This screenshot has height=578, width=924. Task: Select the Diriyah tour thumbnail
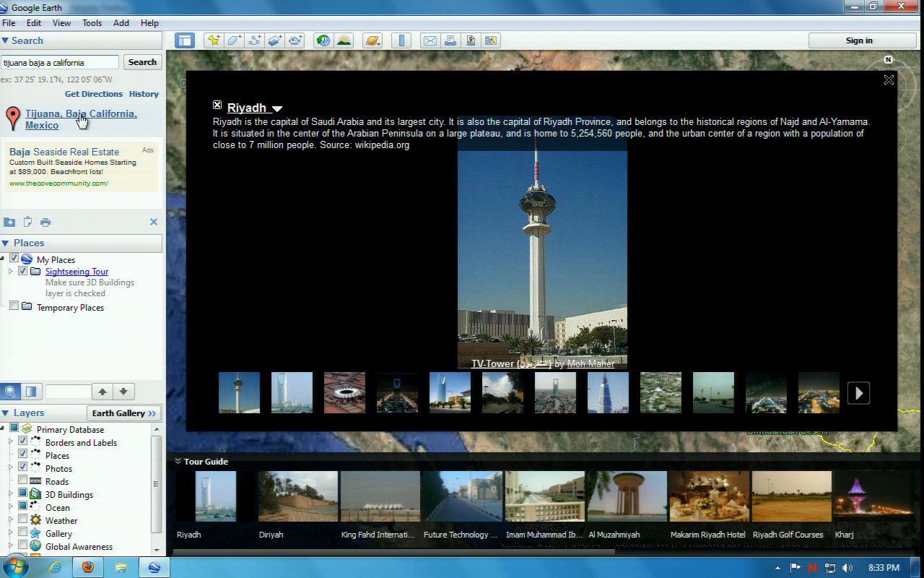(297, 496)
